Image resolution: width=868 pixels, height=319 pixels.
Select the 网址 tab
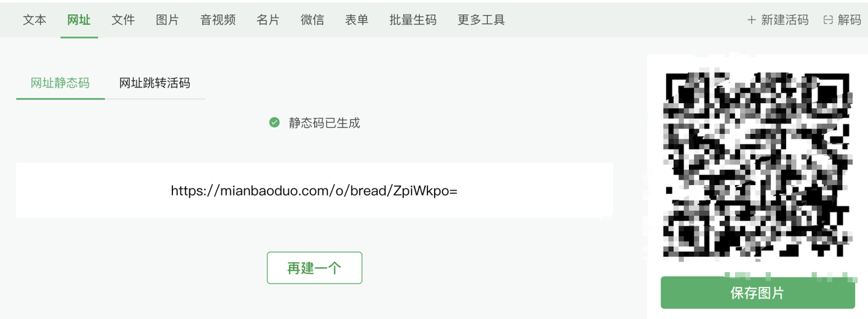(79, 20)
